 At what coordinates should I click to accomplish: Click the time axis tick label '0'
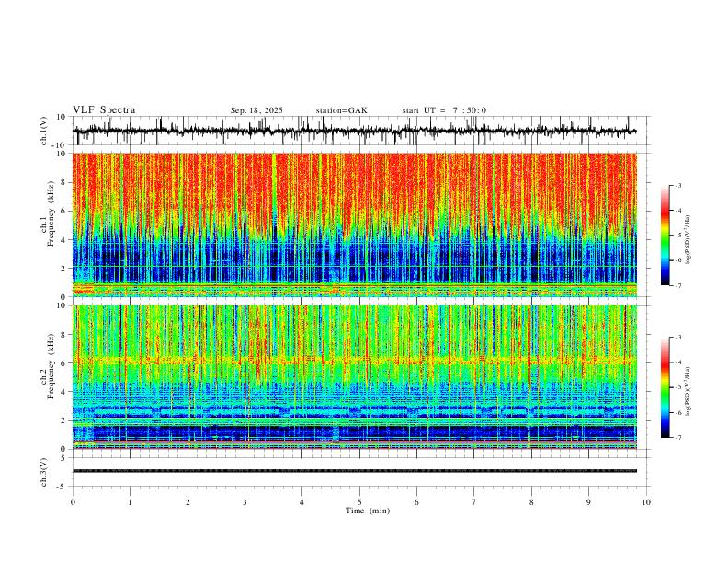click(73, 502)
